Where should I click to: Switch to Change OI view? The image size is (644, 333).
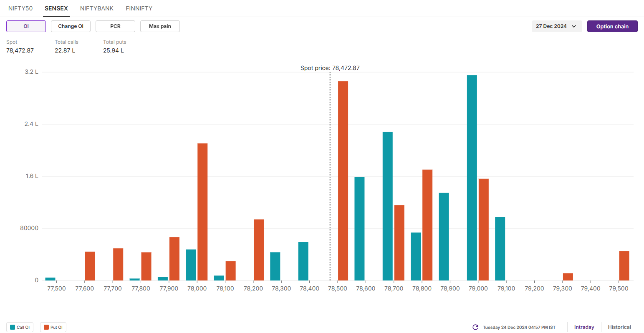(x=71, y=26)
